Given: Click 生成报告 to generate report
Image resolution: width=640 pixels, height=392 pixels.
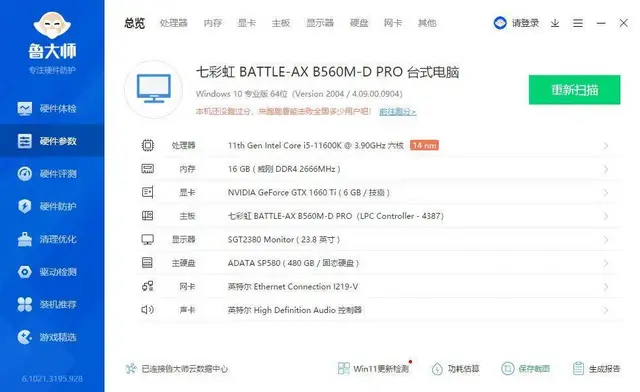Looking at the screenshot, I should 597,369.
